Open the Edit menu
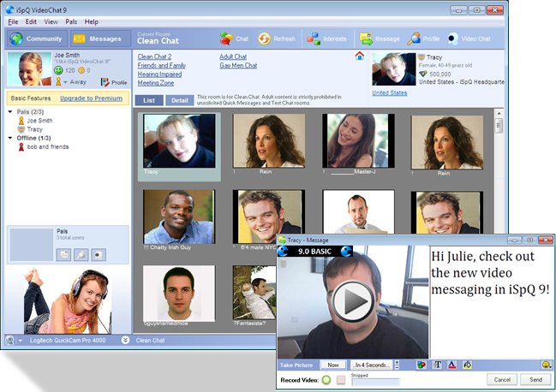 pos(31,22)
